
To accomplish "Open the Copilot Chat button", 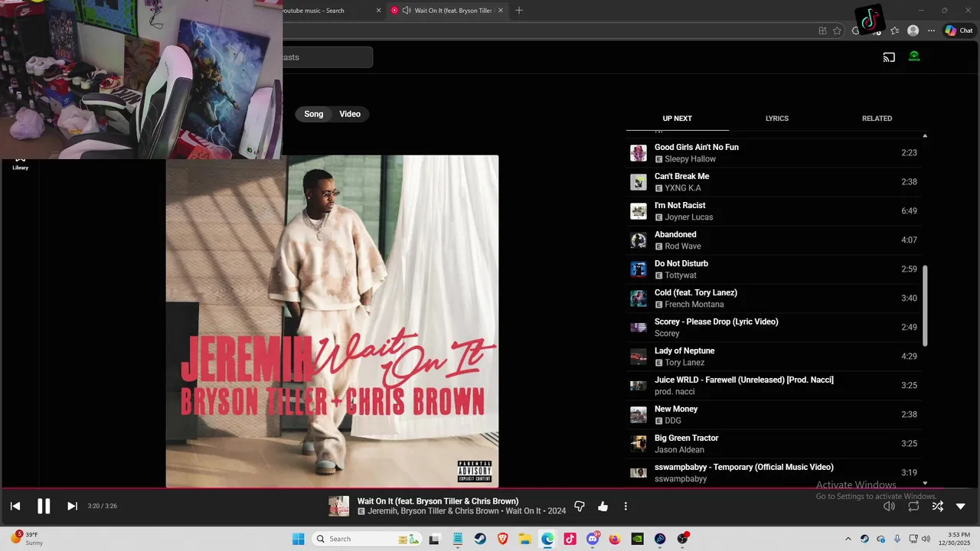I will pos(959,31).
